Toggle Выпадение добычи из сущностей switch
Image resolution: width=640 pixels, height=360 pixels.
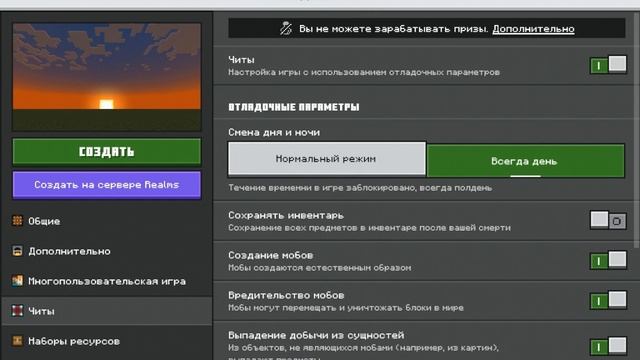tap(608, 346)
